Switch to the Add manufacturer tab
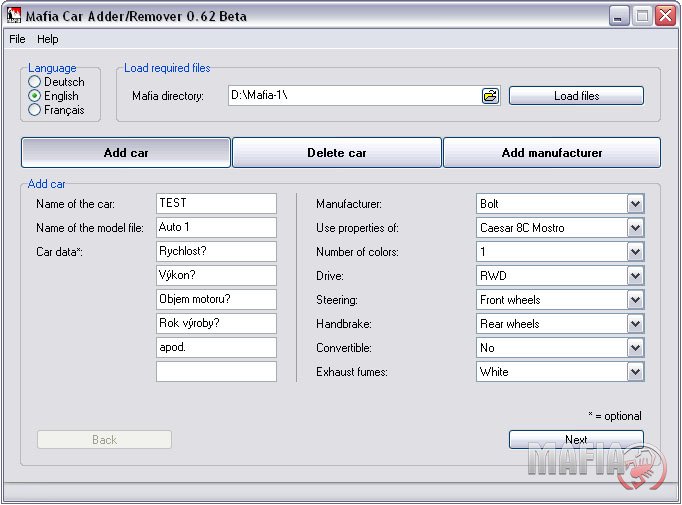The image size is (682, 505). [x=552, y=153]
